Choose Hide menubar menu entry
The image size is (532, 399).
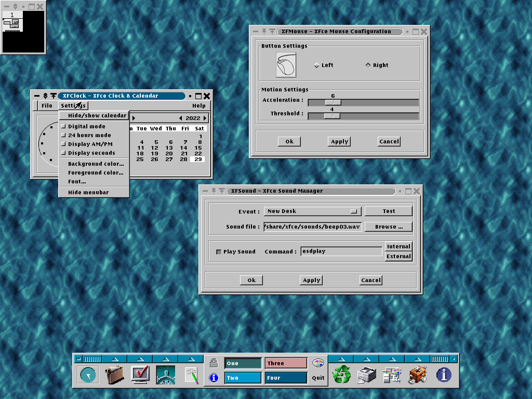pyautogui.click(x=94, y=192)
